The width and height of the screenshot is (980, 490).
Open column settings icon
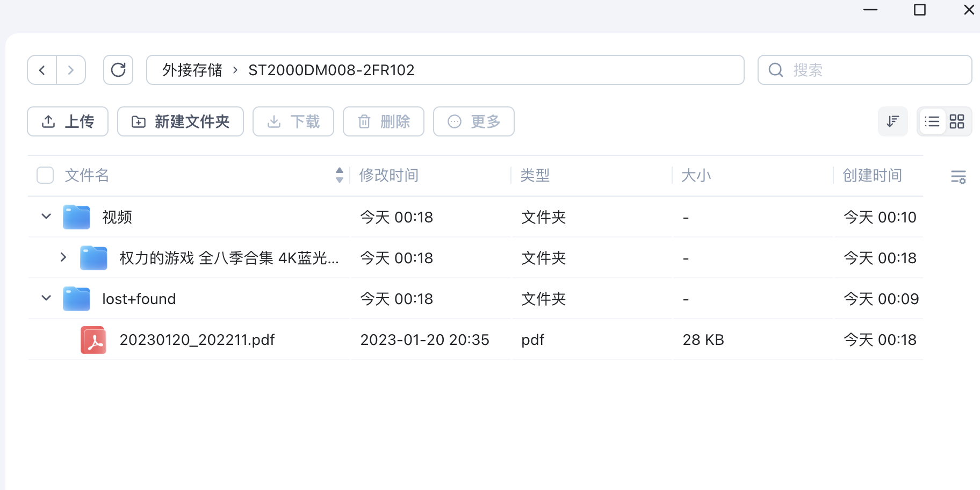coord(958,176)
